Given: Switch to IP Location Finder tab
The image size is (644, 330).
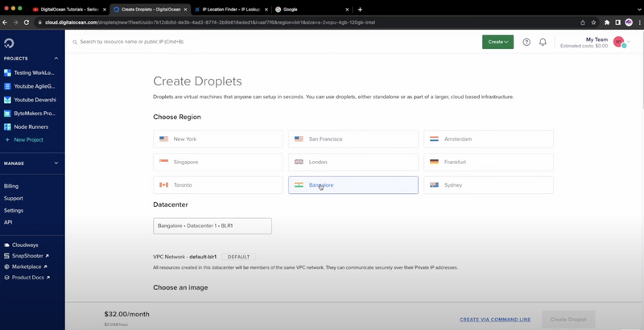Looking at the screenshot, I should (231, 10).
